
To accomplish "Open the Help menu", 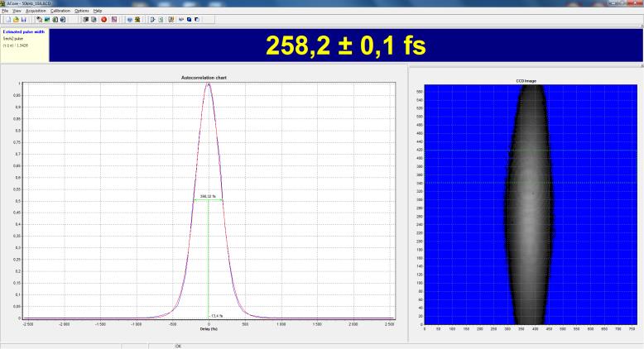I will [97, 10].
